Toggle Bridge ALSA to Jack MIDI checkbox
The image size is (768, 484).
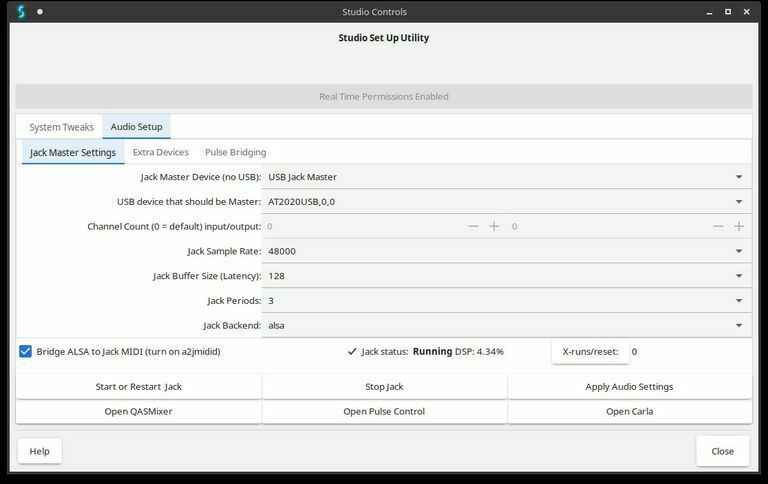(x=25, y=351)
